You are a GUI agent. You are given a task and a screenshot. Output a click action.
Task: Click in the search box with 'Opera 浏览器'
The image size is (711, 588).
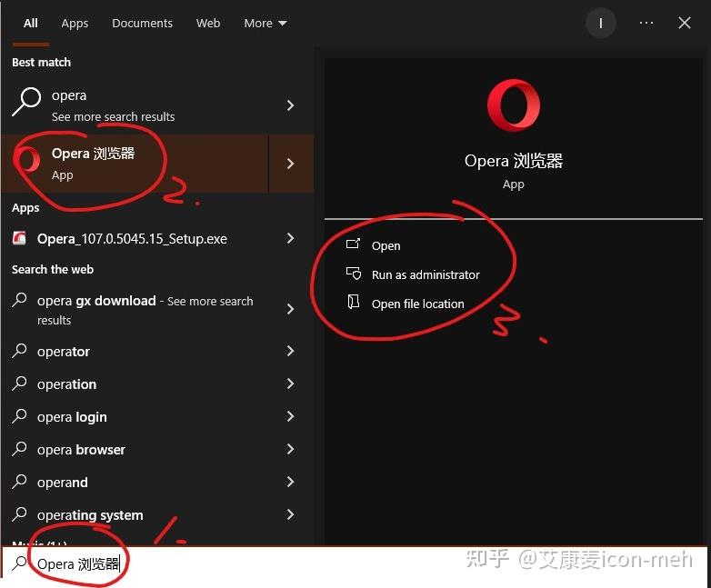click(355, 563)
